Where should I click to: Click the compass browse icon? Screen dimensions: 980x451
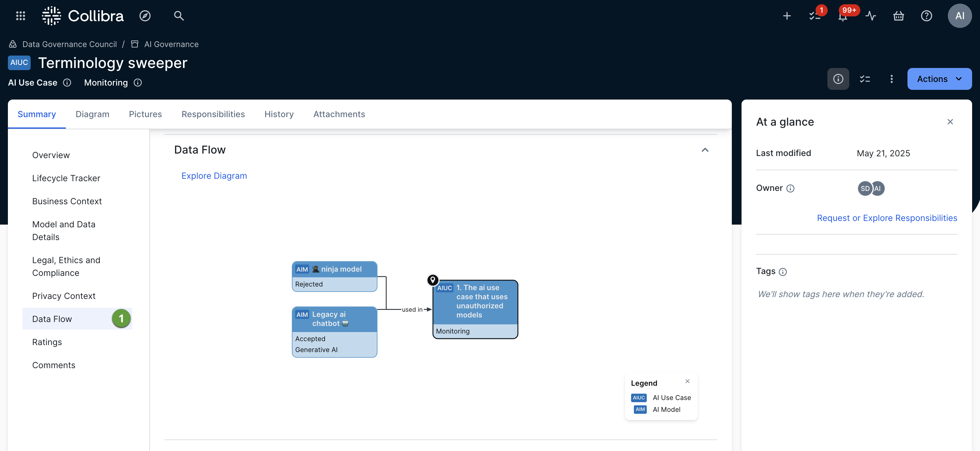pyautogui.click(x=145, y=15)
